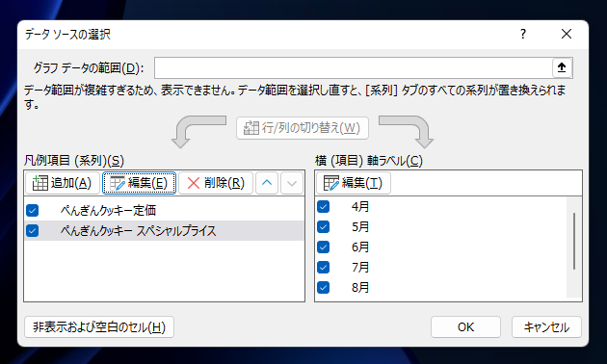The image size is (607, 364).
Task: Select the ぺんぎんクッキー スペシャルプライス row
Action: pyautogui.click(x=164, y=230)
